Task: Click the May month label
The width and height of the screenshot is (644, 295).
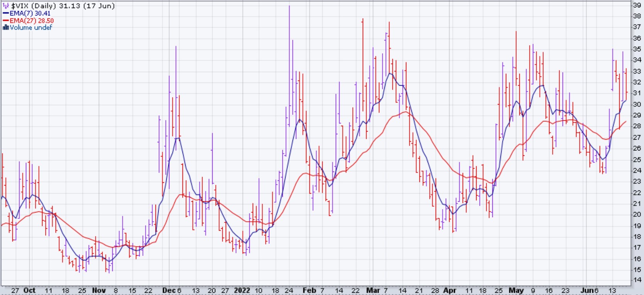Action: click(x=516, y=290)
